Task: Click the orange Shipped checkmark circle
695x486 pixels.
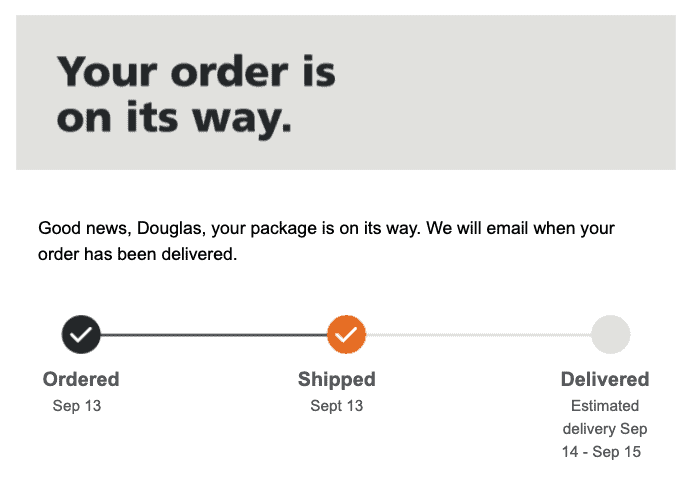Action: click(347, 334)
